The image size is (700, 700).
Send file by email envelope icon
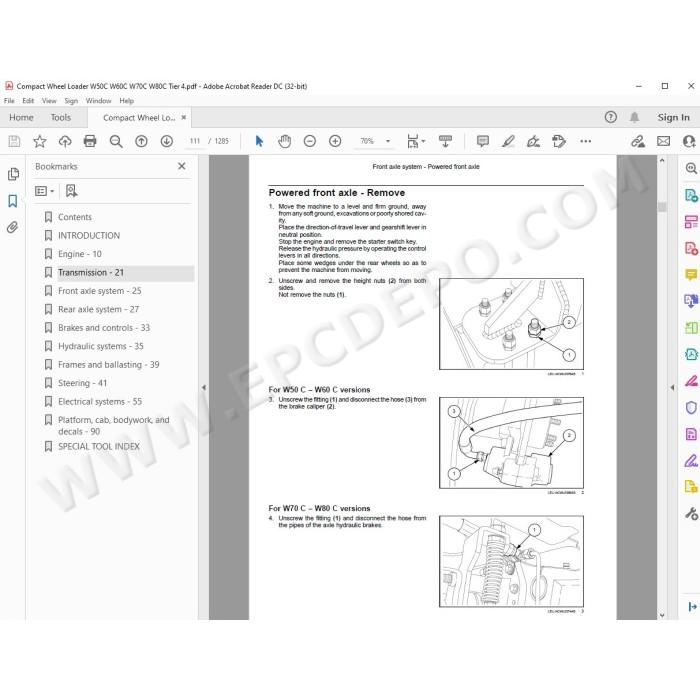click(x=663, y=142)
